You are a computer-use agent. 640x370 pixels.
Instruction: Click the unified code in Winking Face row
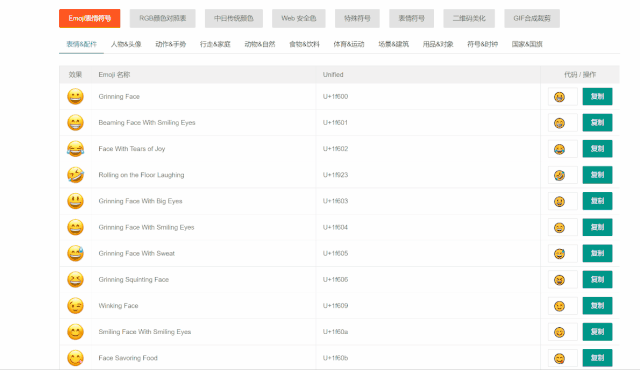coord(335,306)
